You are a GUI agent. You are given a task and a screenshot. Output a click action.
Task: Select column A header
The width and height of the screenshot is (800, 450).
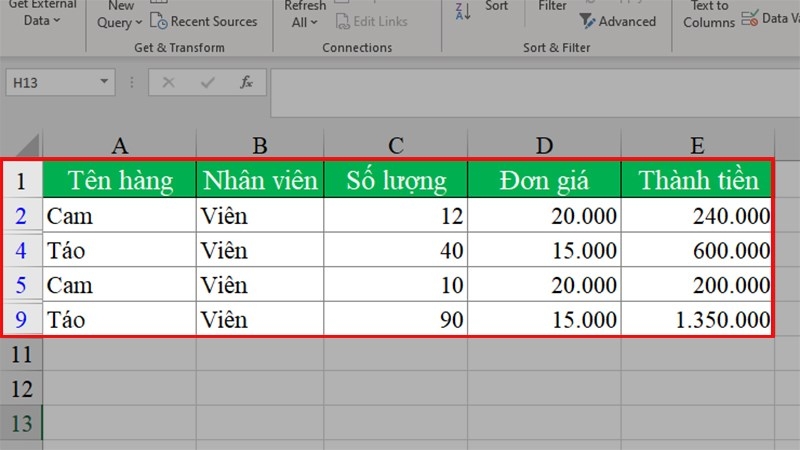coord(119,145)
